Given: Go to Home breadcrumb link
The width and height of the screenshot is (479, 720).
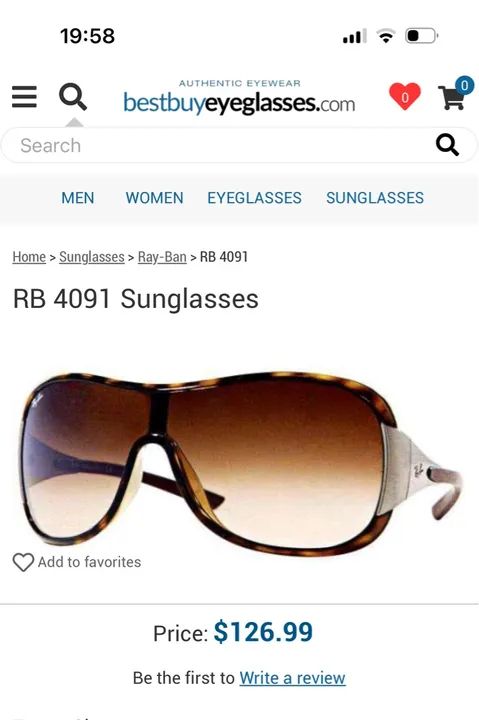Looking at the screenshot, I should coord(29,257).
